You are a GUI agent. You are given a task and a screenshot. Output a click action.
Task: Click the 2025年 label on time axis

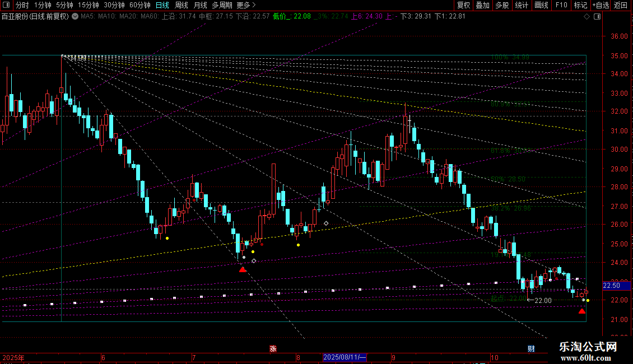(x=13, y=357)
